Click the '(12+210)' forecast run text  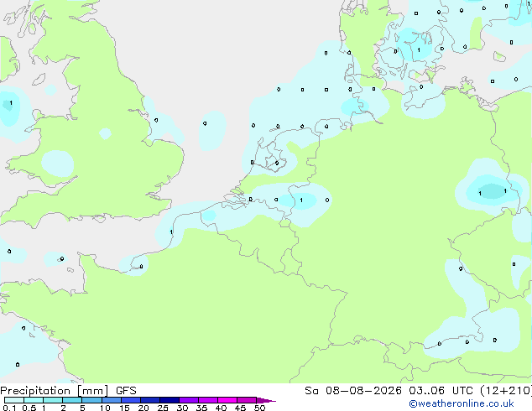click(506, 391)
